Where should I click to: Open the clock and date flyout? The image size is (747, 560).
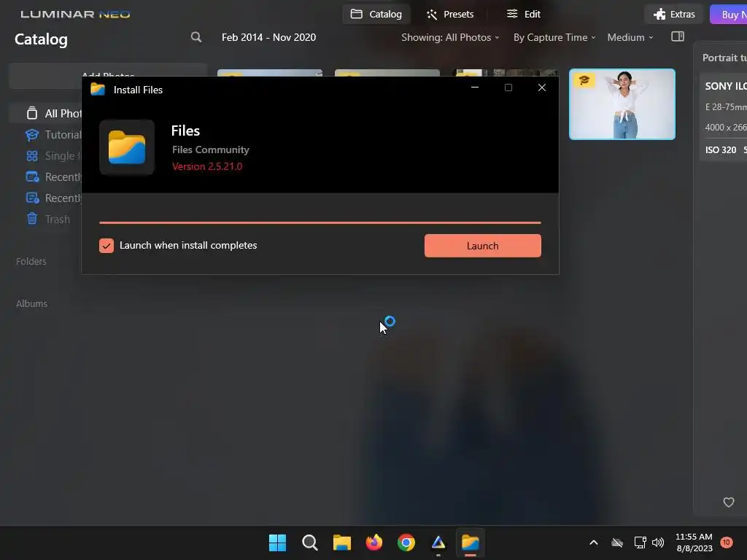[694, 542]
